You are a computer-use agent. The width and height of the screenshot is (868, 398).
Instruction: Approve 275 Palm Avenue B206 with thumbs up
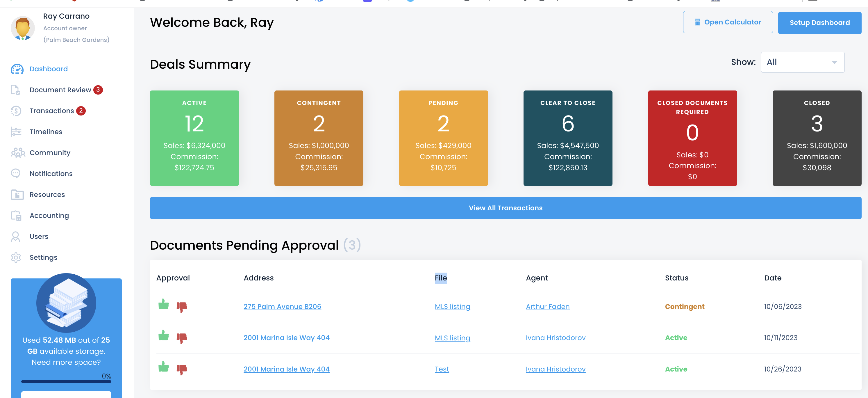coord(164,304)
